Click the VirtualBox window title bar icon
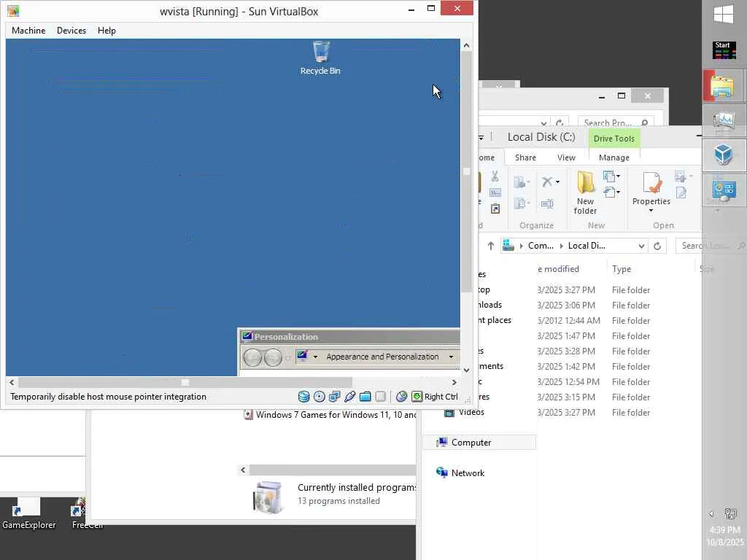 tap(13, 10)
